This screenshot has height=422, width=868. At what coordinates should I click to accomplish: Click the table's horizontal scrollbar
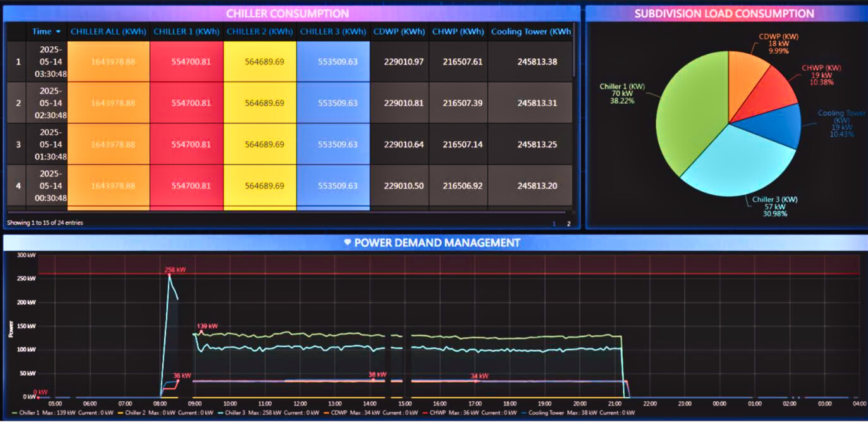pos(284,211)
